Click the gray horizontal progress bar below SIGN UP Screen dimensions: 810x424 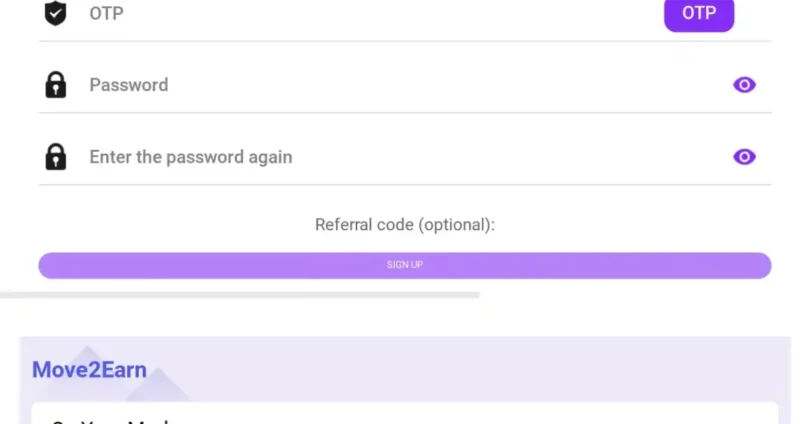[240, 295]
